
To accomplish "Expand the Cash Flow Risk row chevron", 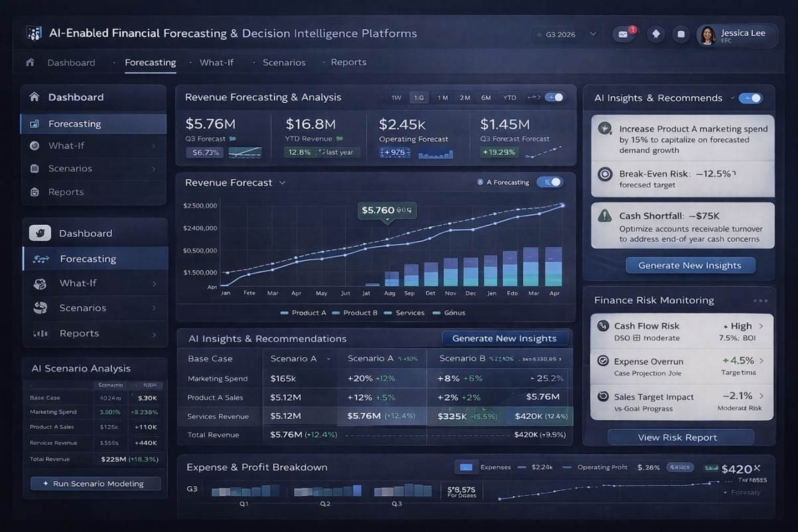I will coord(761,326).
